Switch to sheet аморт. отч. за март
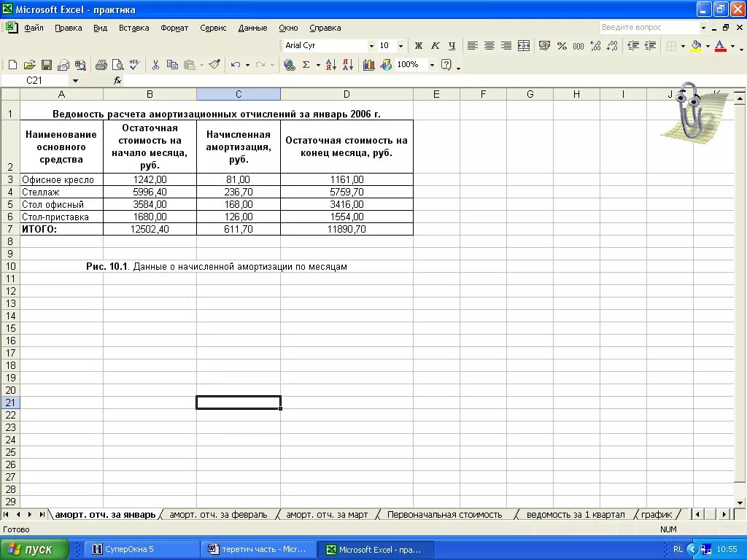Screen dimensions: 747x560 [x=327, y=515]
